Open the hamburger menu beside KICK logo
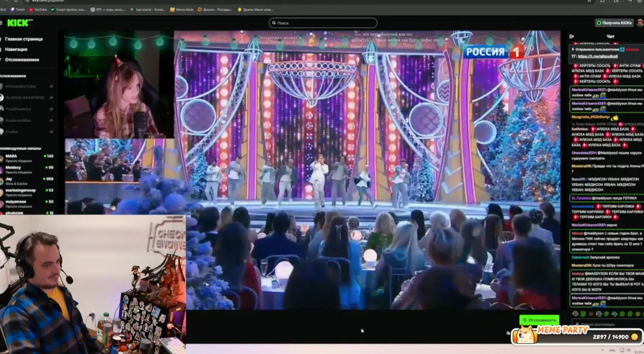Viewport: 644px width, 354px height. click(2, 23)
